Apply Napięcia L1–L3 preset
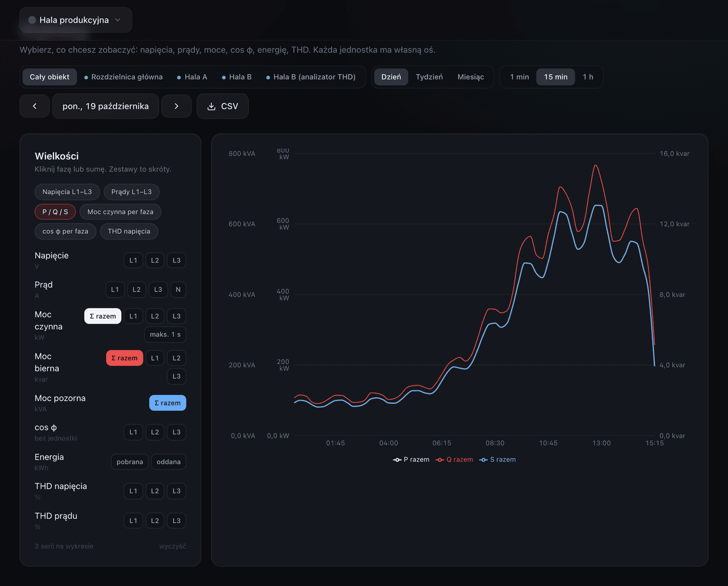The width and height of the screenshot is (728, 586). tap(67, 192)
